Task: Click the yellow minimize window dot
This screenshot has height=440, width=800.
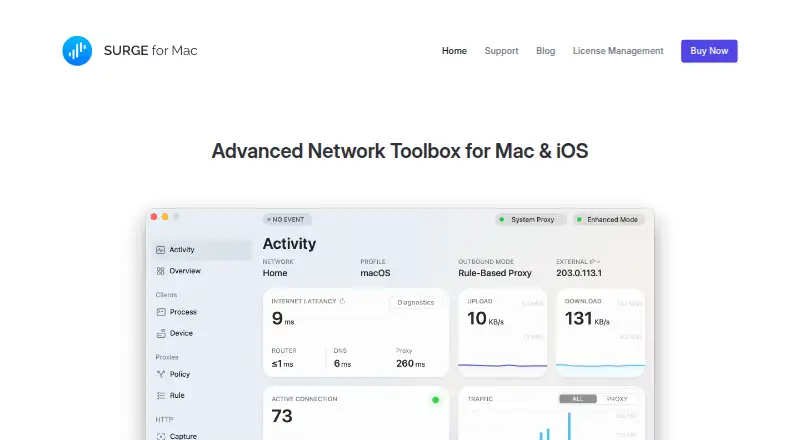Action: tap(165, 217)
